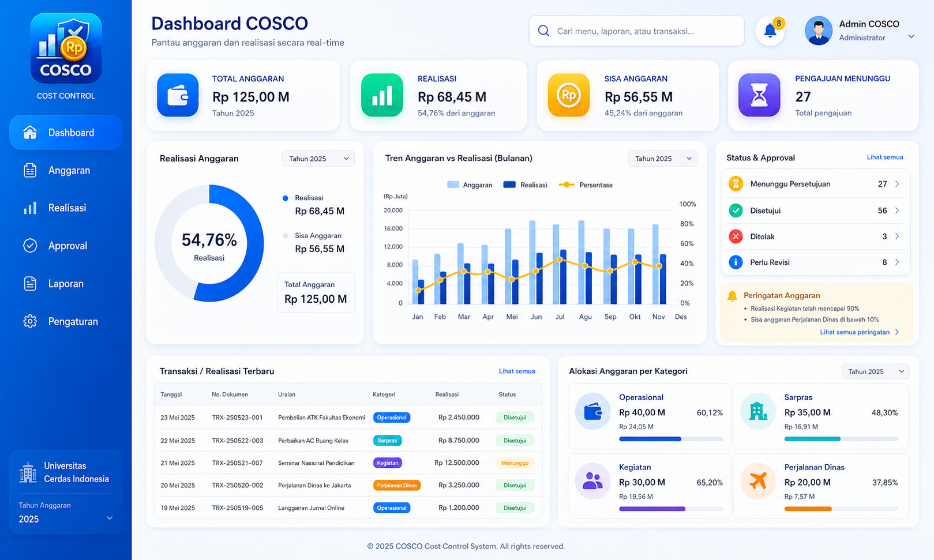Open the Tahun Anggaran 2025 selector
Screen dimensions: 934x560
tap(66, 513)
